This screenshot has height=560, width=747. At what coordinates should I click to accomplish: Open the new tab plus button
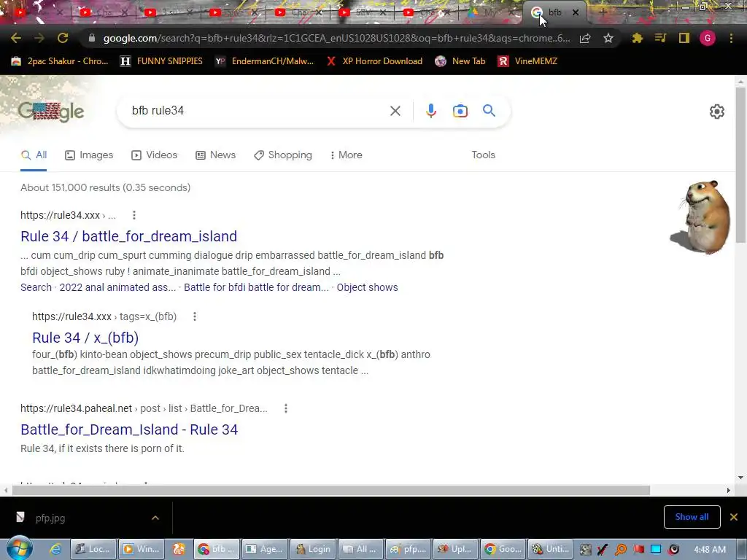point(603,12)
